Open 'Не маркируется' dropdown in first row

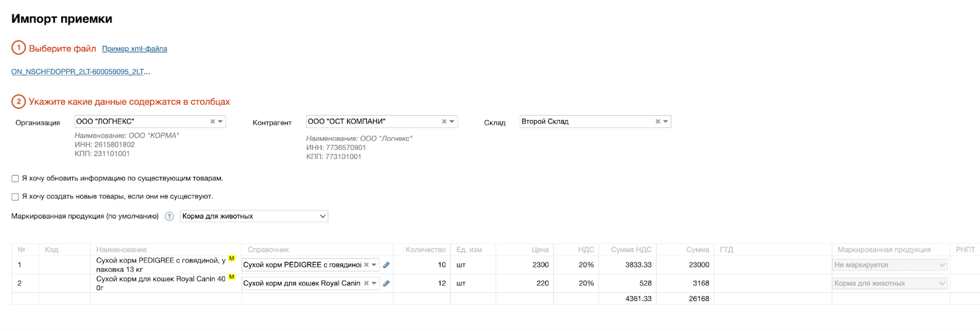[889, 265]
